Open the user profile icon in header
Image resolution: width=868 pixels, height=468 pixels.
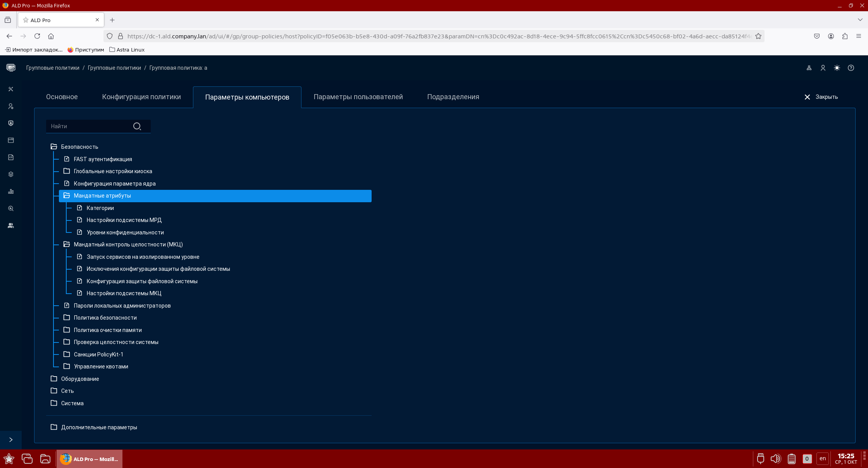coord(823,68)
